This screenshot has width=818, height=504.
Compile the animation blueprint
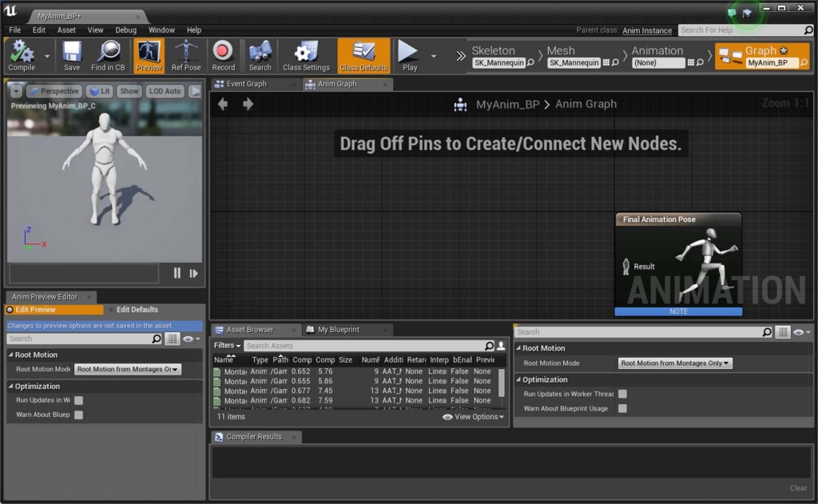pyautogui.click(x=22, y=56)
